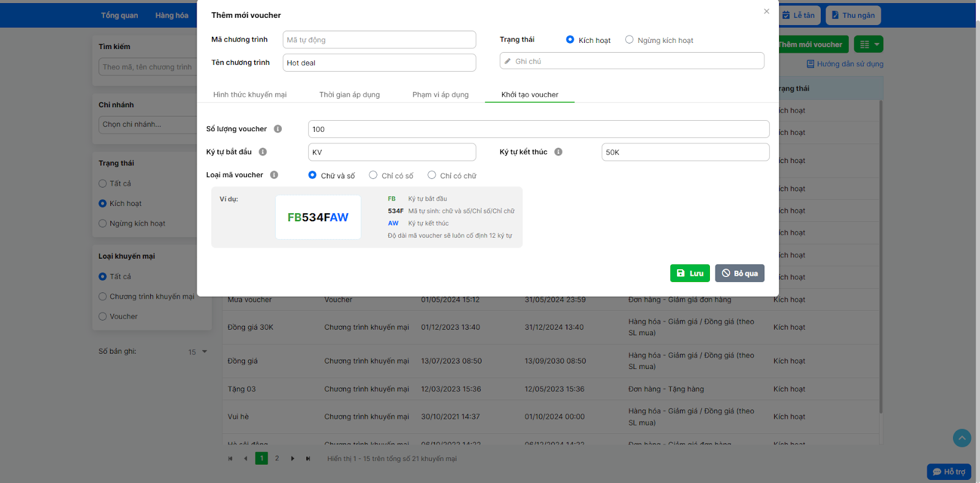Save voucher with Lưu button

click(x=690, y=273)
